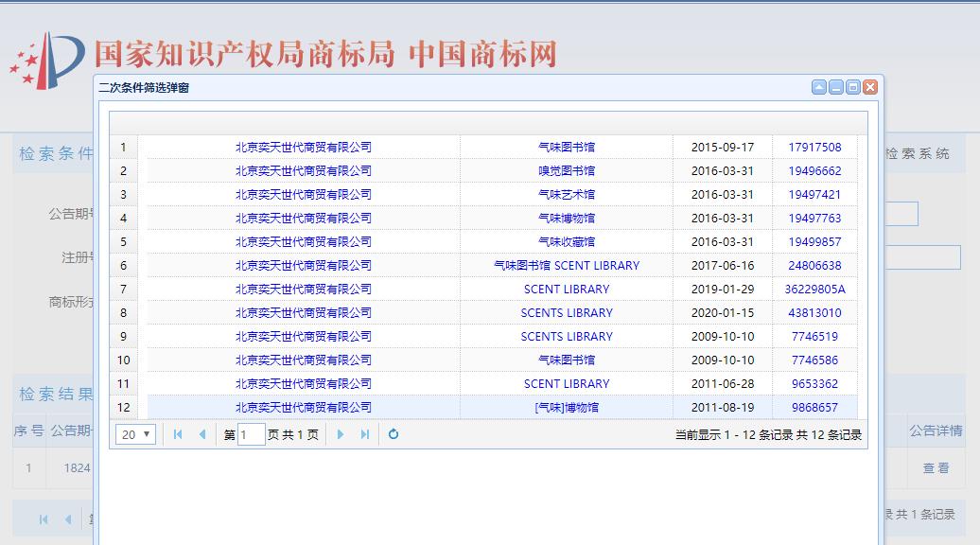Close the 二次条件筛选弹窗 dialog

[x=870, y=87]
